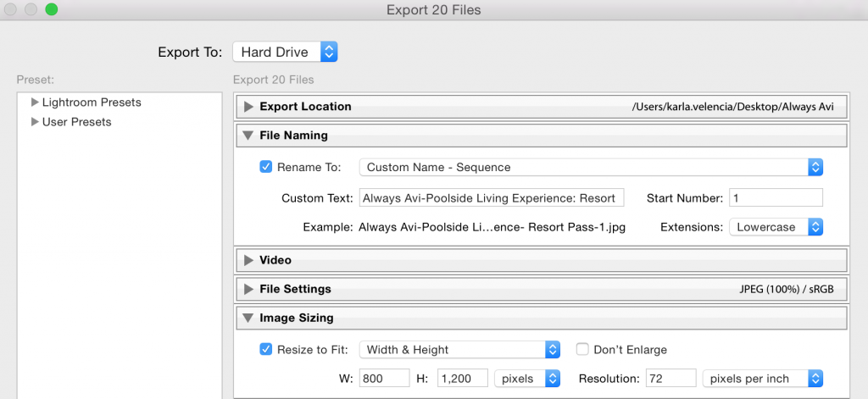The height and width of the screenshot is (399, 868).
Task: Enable the Don't Enlarge checkbox
Action: click(x=581, y=349)
